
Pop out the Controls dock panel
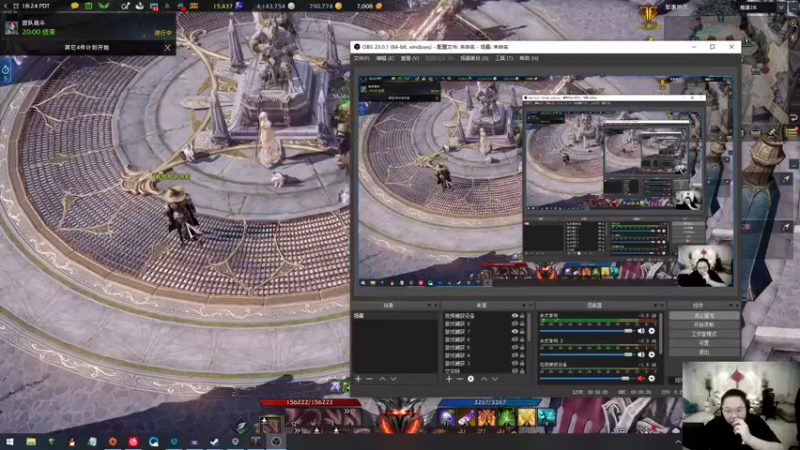click(731, 305)
